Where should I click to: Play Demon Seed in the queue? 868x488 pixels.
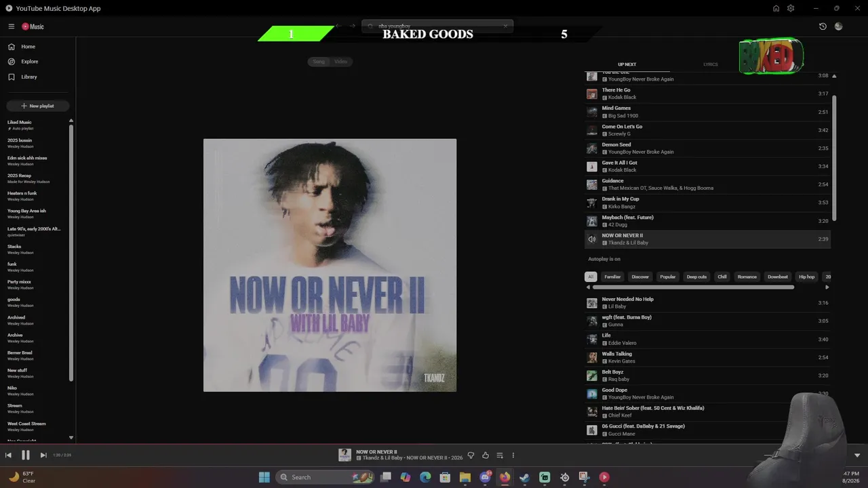[707, 148]
